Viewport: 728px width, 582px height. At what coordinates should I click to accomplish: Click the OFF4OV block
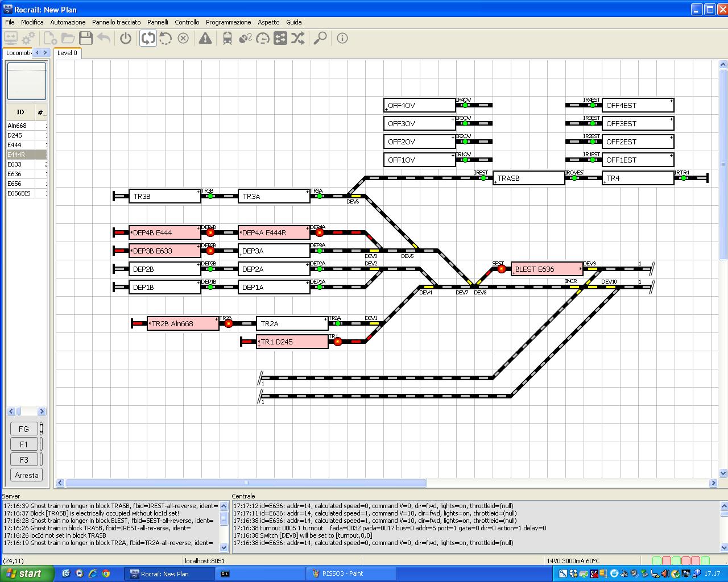(x=420, y=105)
